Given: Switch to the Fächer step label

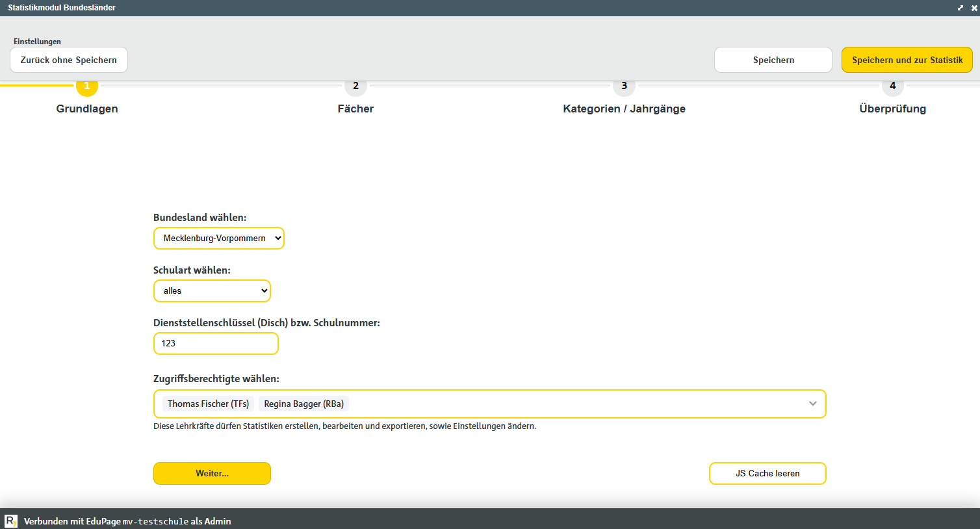Looking at the screenshot, I should click(x=355, y=109).
